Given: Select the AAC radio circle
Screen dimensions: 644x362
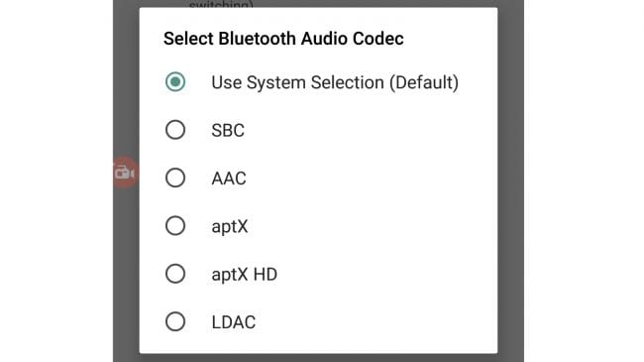Looking at the screenshot, I should [x=175, y=179].
